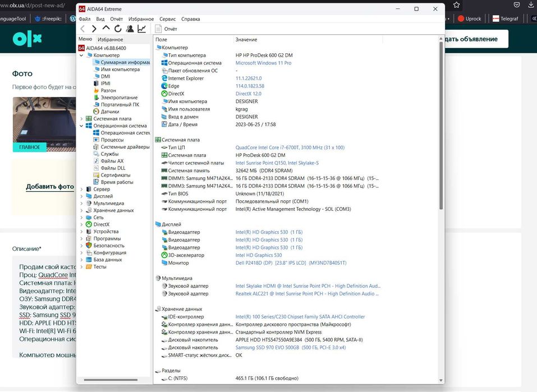
Task: Open the Dell P2418D monitor link
Action: tap(291, 263)
